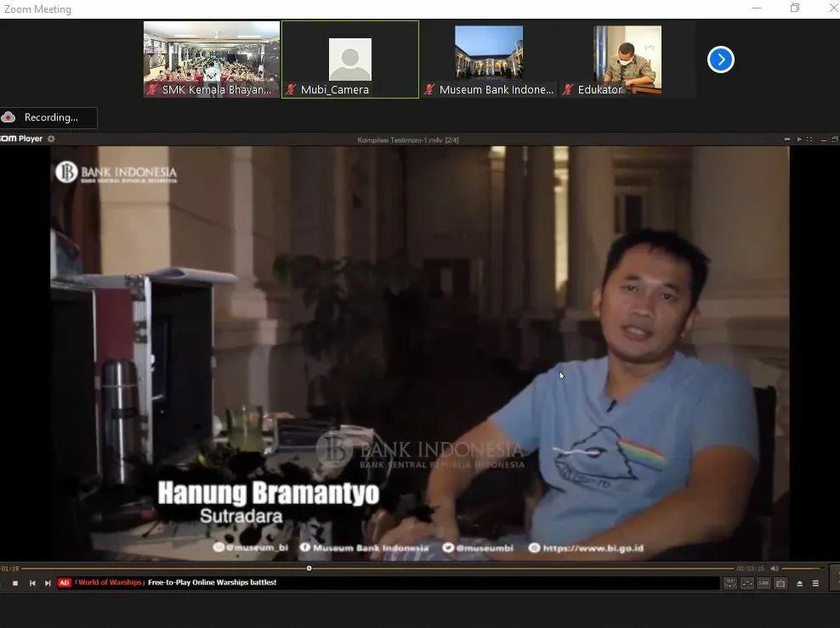Skip to next file in GOM Player

[48, 583]
